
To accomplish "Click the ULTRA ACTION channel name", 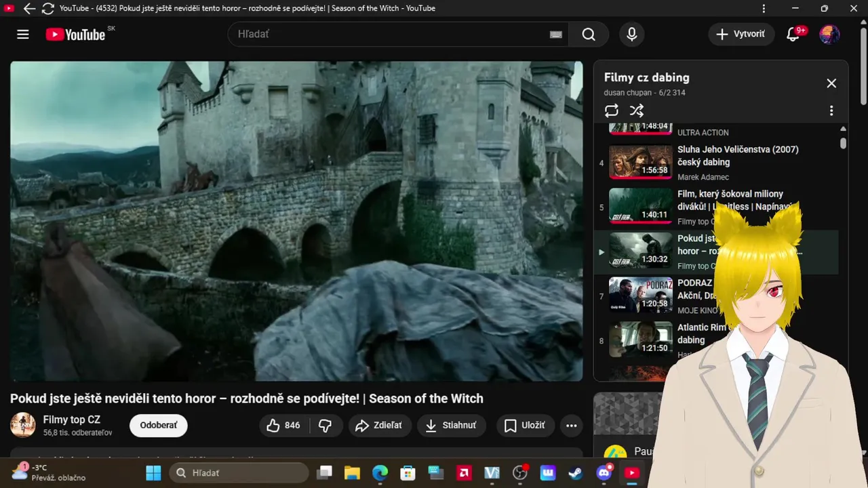I will coord(703,133).
